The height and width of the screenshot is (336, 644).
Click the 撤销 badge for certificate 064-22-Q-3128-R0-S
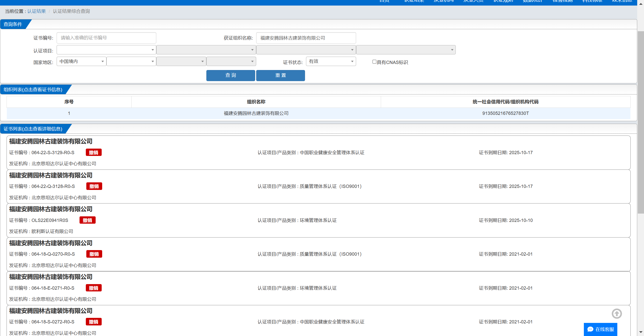[x=94, y=186]
